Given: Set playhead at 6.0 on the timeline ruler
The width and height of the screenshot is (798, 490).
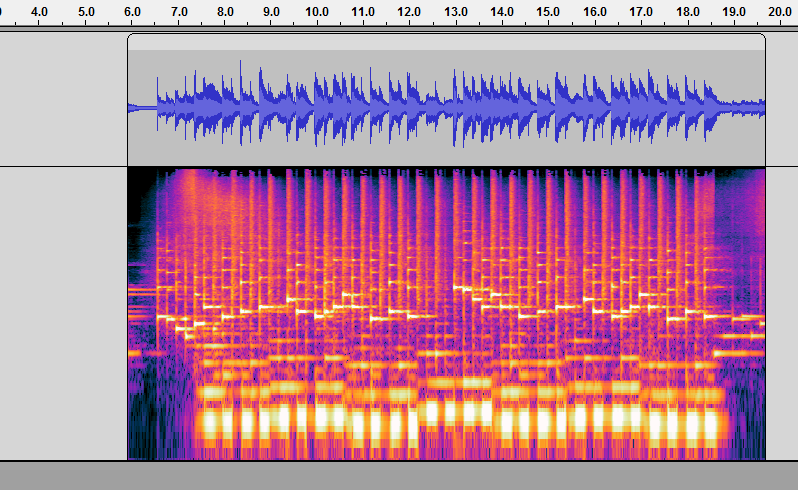Looking at the screenshot, I should (x=132, y=12).
